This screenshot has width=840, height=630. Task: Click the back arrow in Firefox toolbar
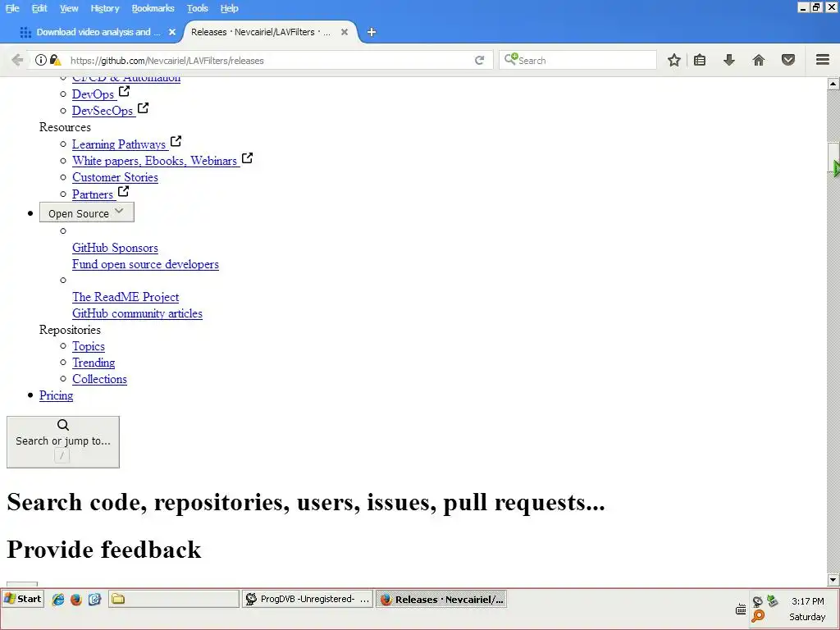[17, 60]
